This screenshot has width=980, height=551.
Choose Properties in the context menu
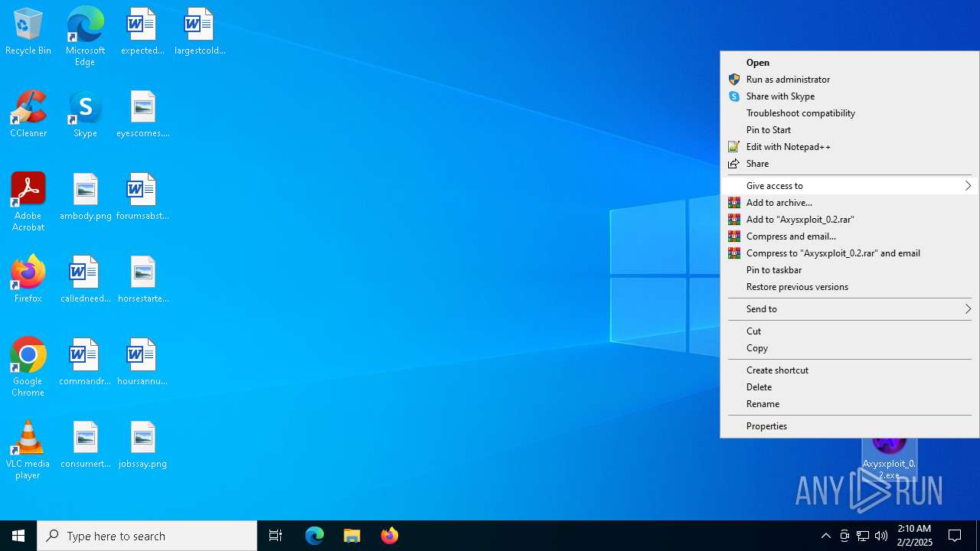(x=850, y=426)
